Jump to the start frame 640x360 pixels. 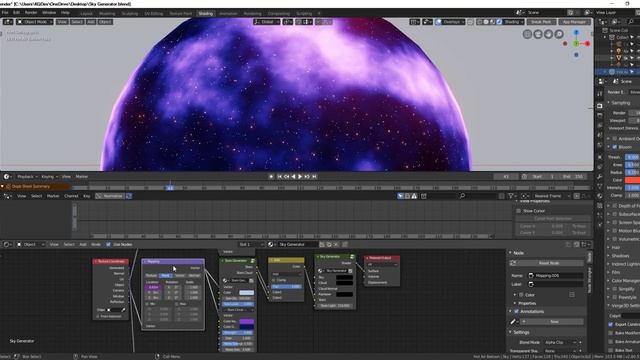[280, 176]
